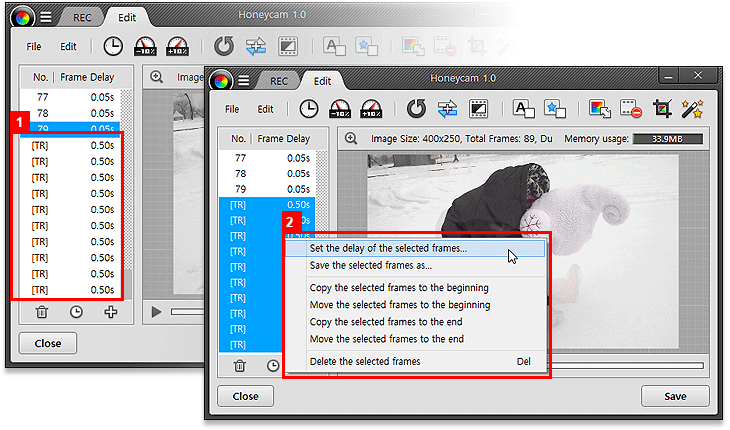This screenshot has width=730, height=430.
Task: Open the magic wand effects tool
Action: click(691, 109)
